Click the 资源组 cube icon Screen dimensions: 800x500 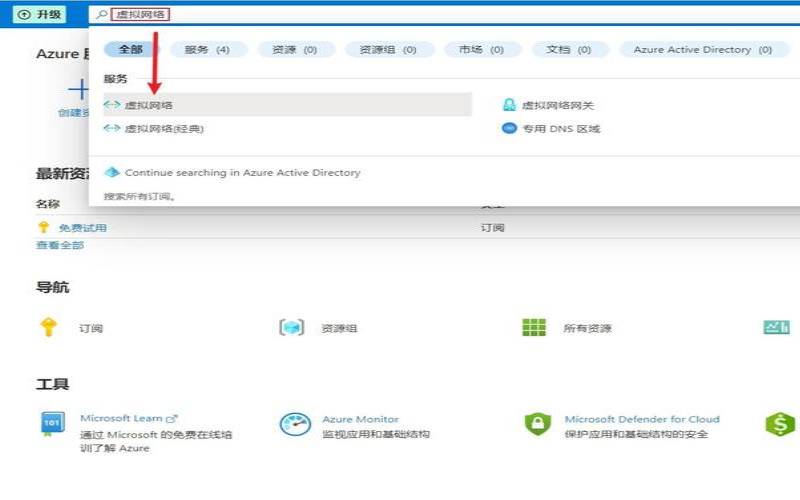click(x=292, y=327)
